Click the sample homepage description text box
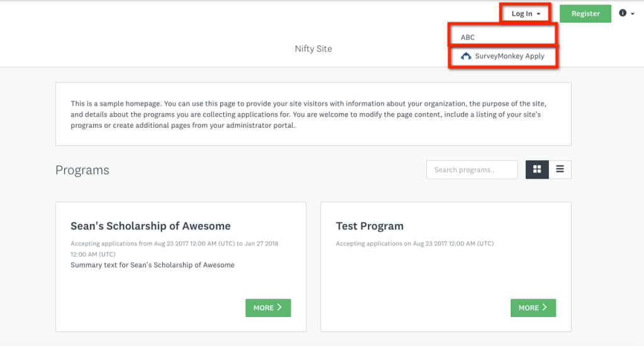Viewport: 644px width, 346px height. click(313, 114)
